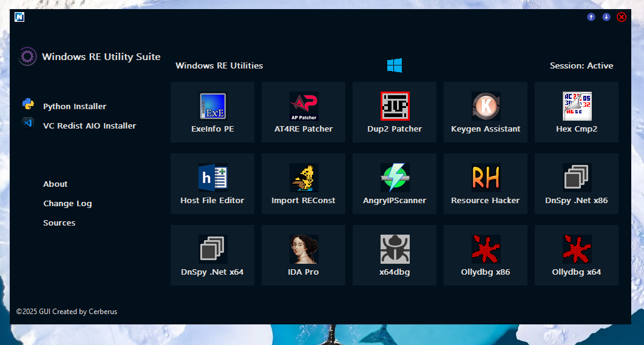Image resolution: width=644 pixels, height=345 pixels.
Task: Click the VC Redist Visual Studio icon
Action: tap(28, 122)
